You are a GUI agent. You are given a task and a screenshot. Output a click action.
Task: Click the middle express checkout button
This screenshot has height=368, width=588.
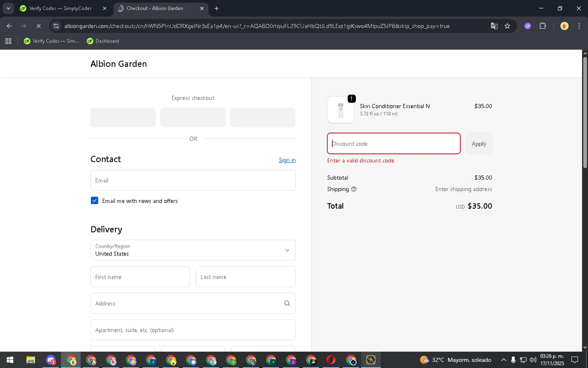tap(193, 117)
